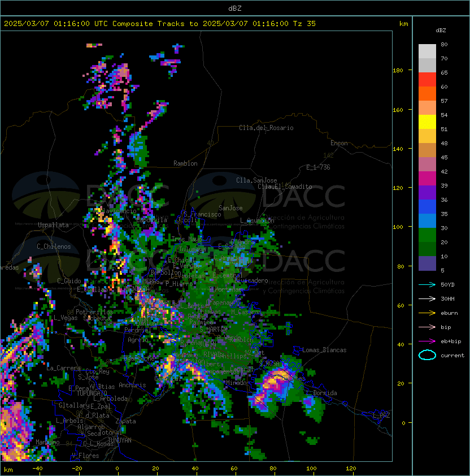The width and height of the screenshot is (470, 476).
Task: Click the 'Tz 35' threshold text in header
Action: pyautogui.click(x=304, y=24)
